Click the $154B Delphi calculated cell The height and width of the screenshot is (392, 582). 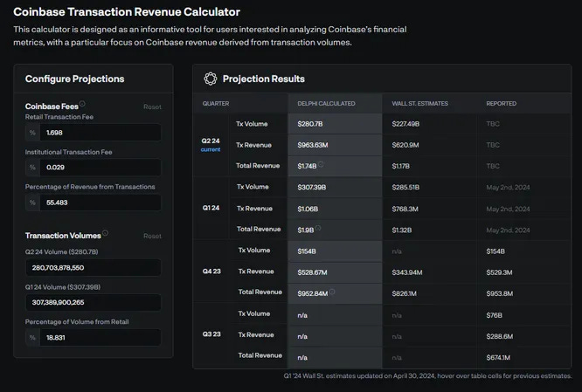[335, 251]
